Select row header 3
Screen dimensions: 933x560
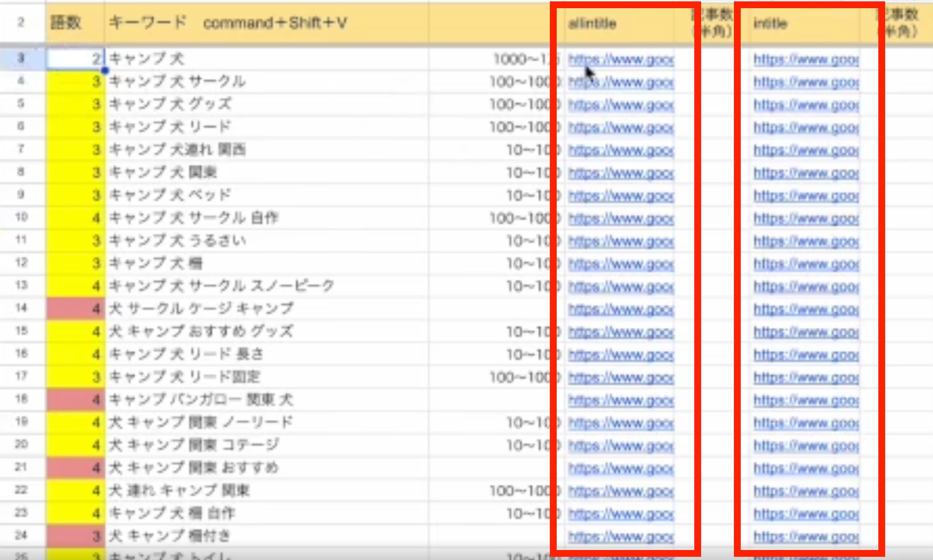pos(21,59)
